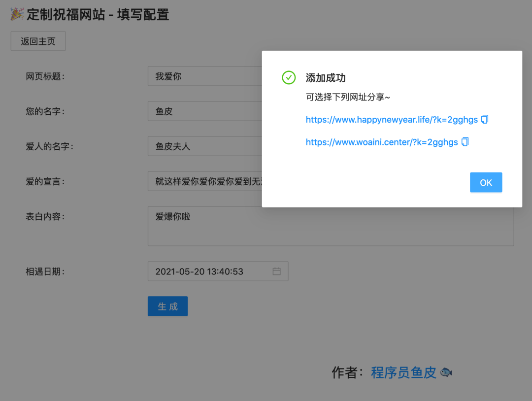The image size is (532, 401).
Task: Click the 您的名字 input with 鱼皮
Action: [204, 111]
